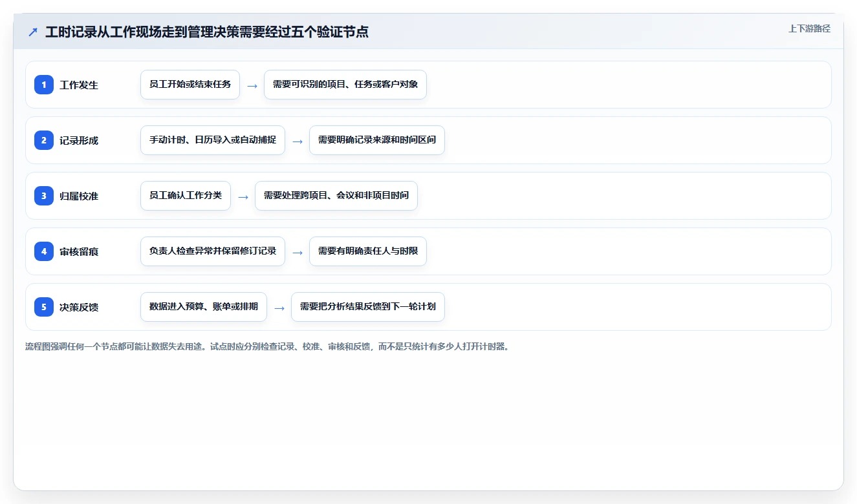The height and width of the screenshot is (504, 857).
Task: Click the 归属校准 step label
Action: click(79, 196)
